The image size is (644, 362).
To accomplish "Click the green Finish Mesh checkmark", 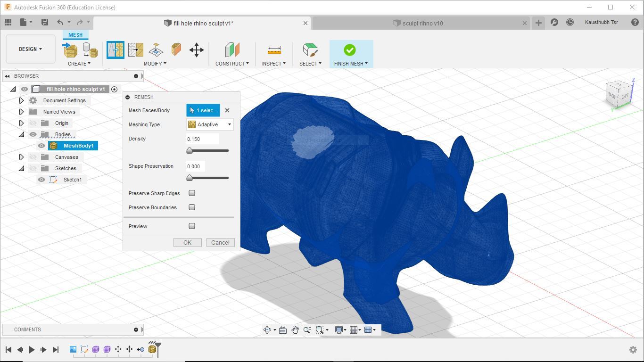I will coord(350,49).
